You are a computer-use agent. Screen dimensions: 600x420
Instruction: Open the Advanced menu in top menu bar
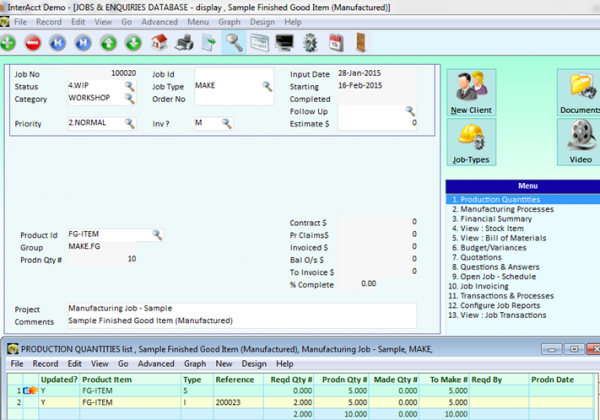159,22
